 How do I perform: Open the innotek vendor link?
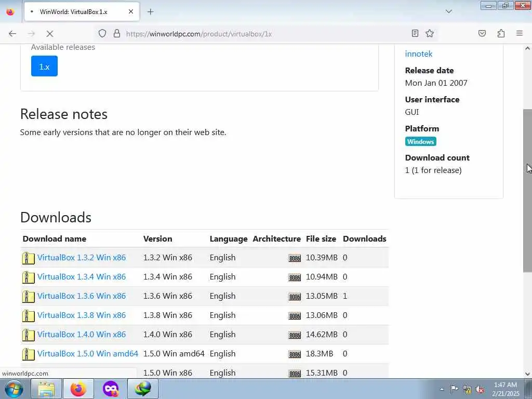click(419, 54)
